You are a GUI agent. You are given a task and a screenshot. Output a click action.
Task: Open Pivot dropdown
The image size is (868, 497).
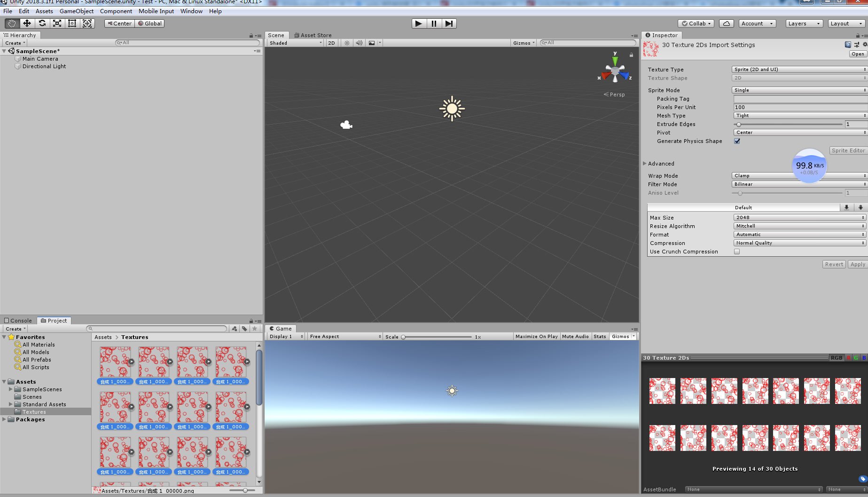(x=801, y=133)
